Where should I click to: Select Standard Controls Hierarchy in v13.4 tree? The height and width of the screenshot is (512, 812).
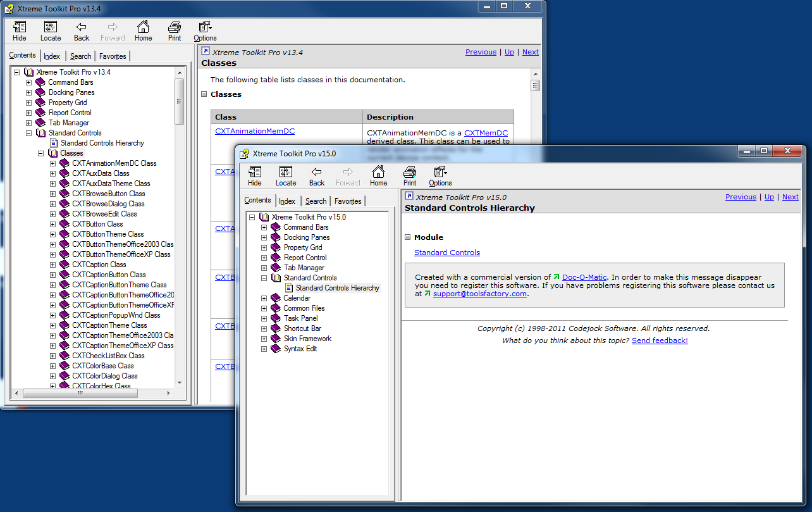(102, 143)
